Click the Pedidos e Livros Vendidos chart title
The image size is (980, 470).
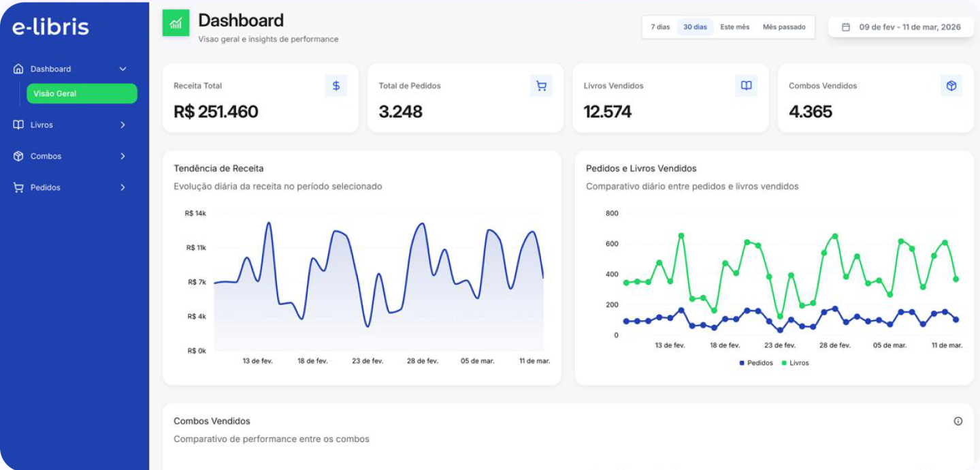point(641,168)
